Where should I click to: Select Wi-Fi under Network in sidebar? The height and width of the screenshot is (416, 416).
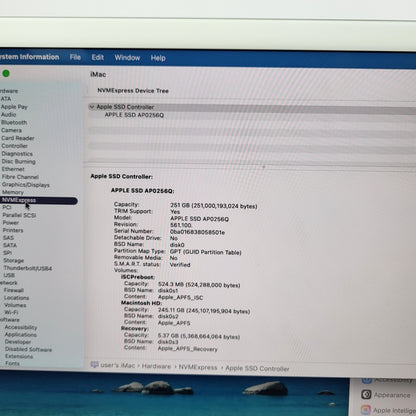click(x=11, y=312)
